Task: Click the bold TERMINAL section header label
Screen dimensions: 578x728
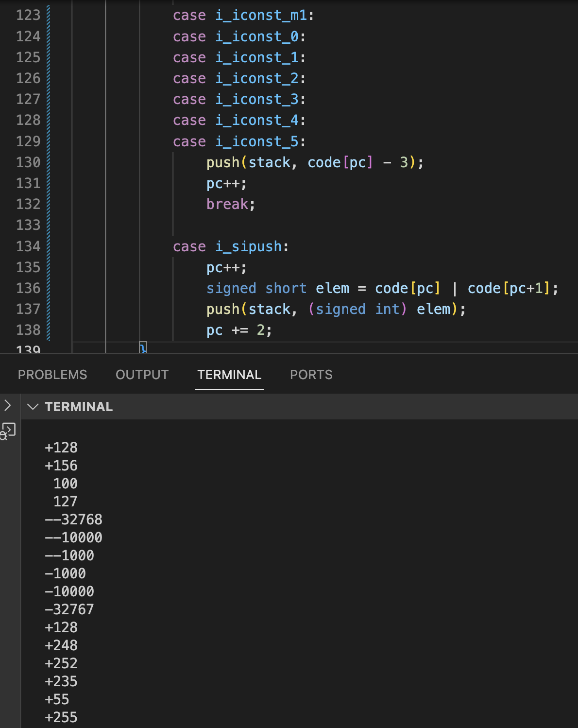Action: 79,407
